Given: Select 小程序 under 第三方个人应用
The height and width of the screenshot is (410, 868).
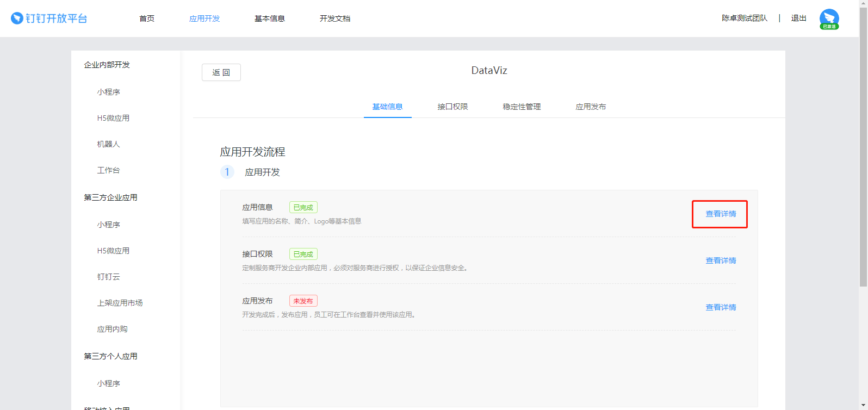Looking at the screenshot, I should [109, 383].
